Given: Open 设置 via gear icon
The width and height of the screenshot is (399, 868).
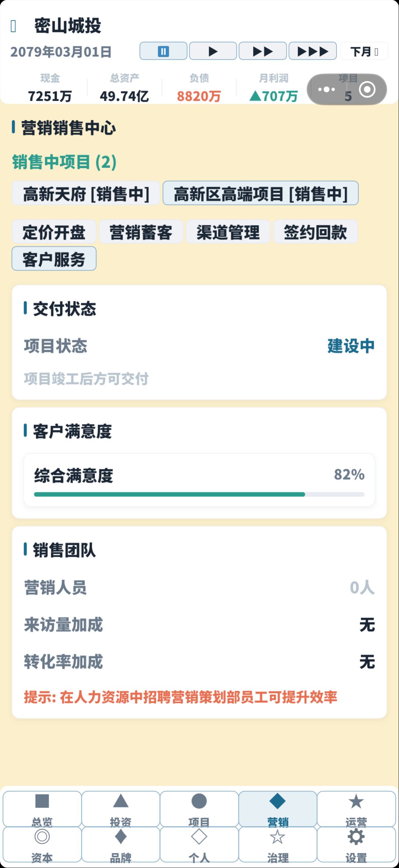Looking at the screenshot, I should coord(356,844).
